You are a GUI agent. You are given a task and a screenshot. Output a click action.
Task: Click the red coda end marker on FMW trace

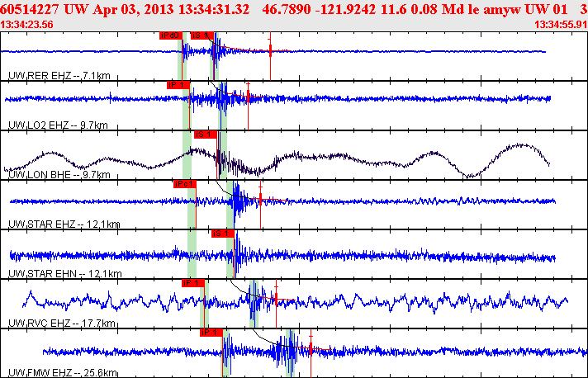pyautogui.click(x=311, y=349)
